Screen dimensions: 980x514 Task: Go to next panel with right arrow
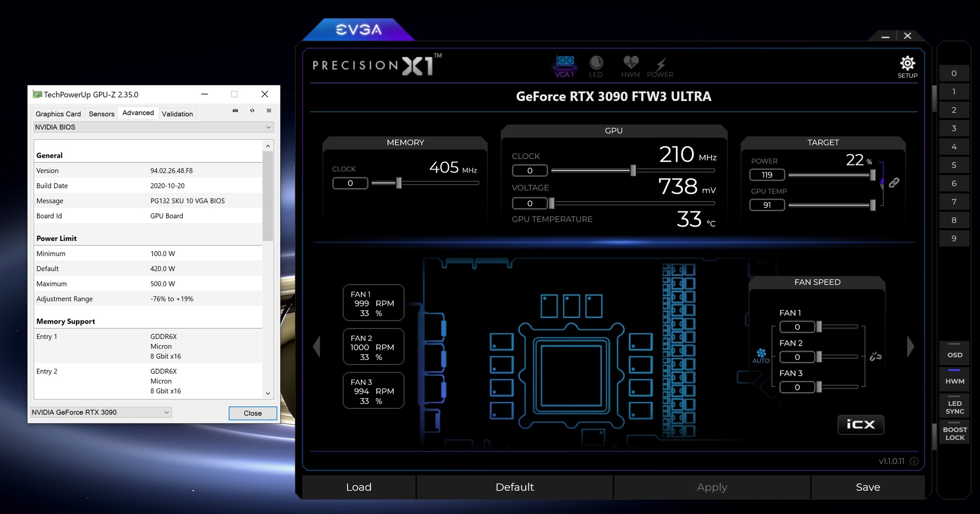point(911,347)
